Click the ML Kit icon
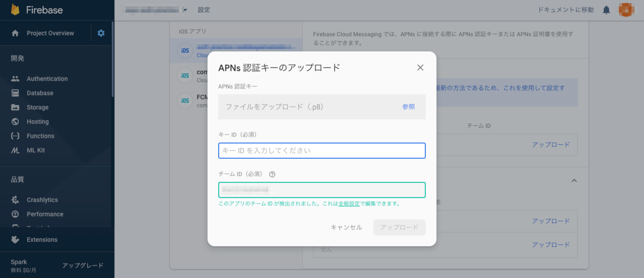Screen dimensions: 644x278 click(15, 150)
